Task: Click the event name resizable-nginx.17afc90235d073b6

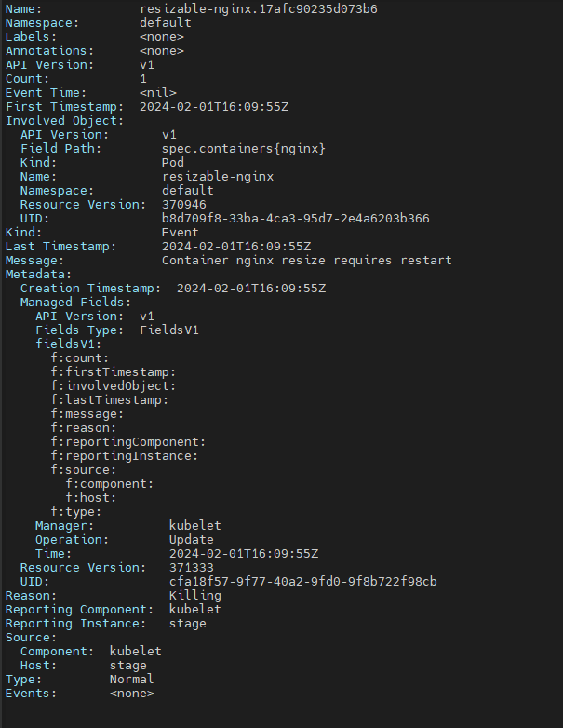Action: [x=258, y=8]
